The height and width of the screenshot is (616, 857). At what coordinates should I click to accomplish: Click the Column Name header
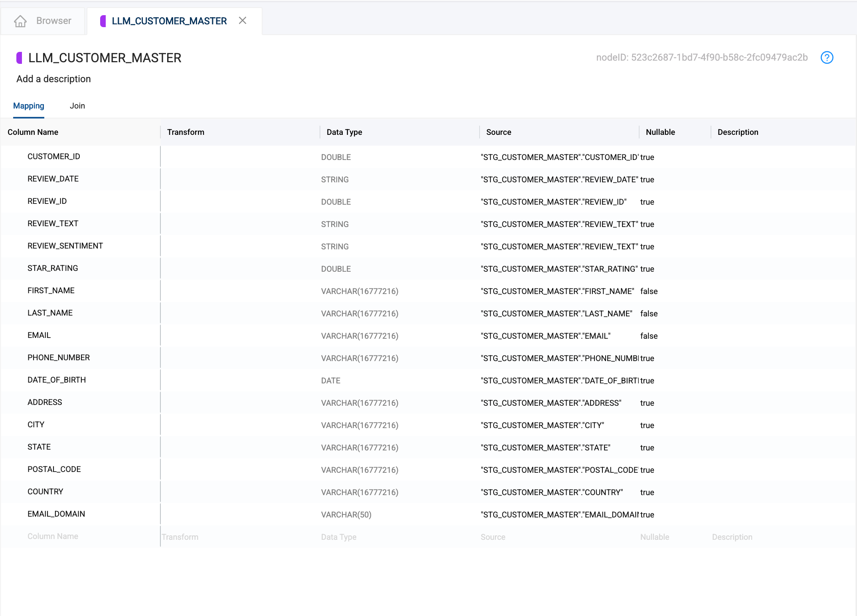point(33,132)
